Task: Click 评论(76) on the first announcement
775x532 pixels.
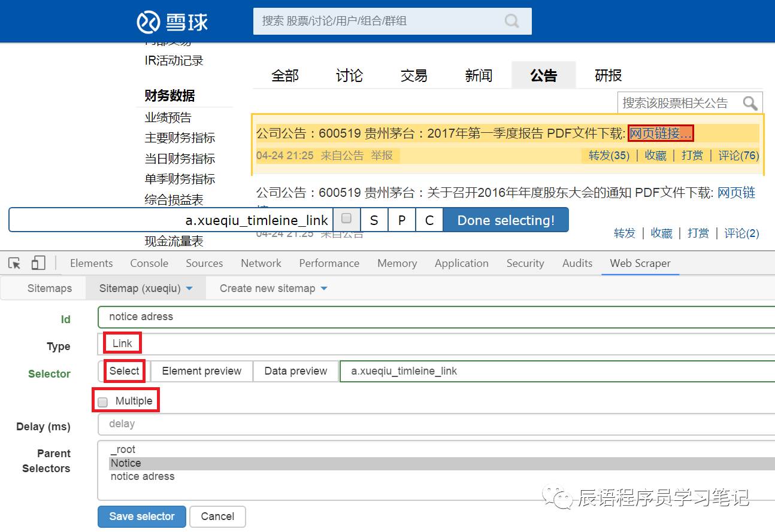Action: pos(738,156)
